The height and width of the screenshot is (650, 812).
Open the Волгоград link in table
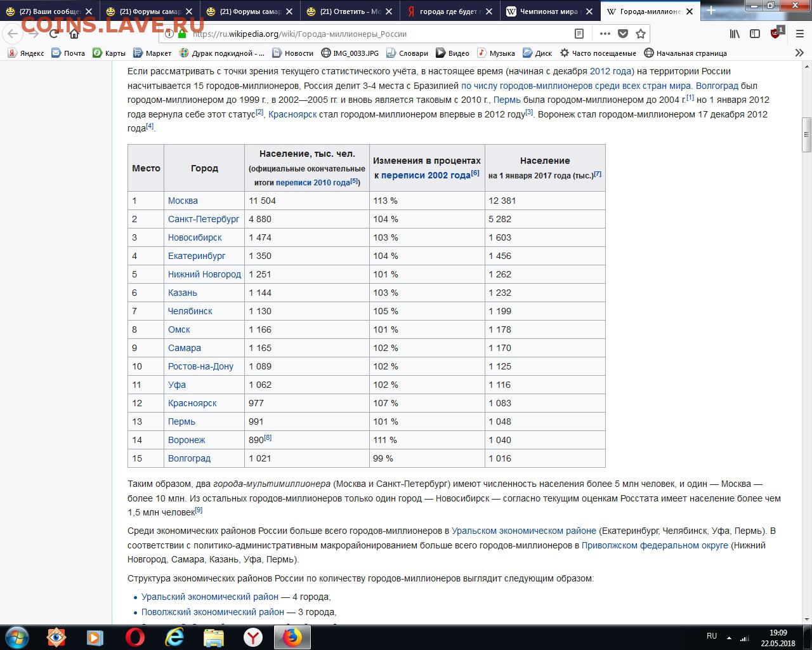(x=189, y=458)
